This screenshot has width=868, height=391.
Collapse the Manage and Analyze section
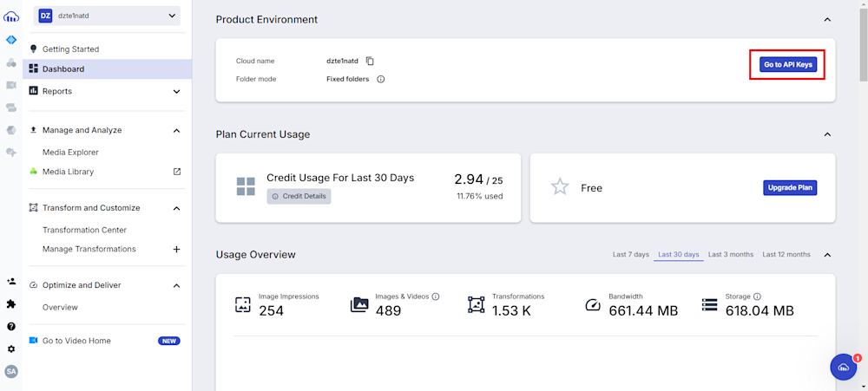click(x=176, y=130)
